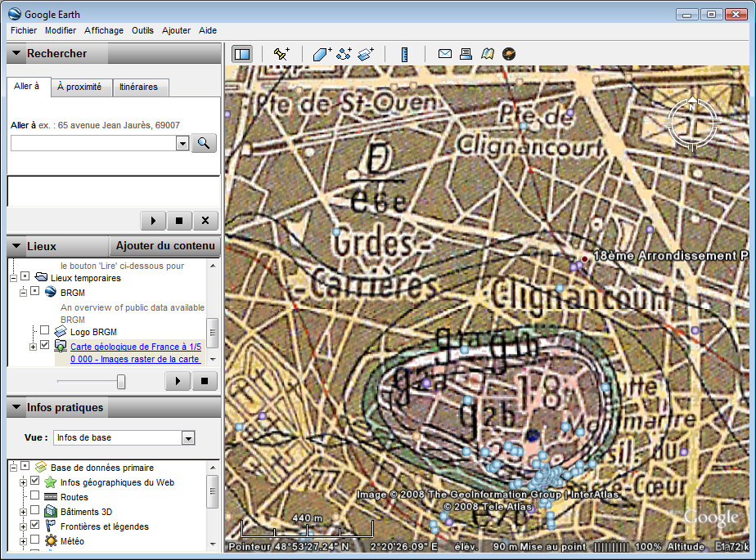756x560 pixels.
Task: Clear search results with the X button
Action: (205, 221)
